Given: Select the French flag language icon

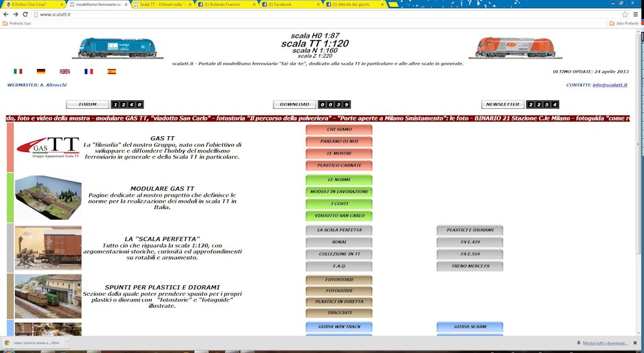Looking at the screenshot, I should click(x=89, y=72).
